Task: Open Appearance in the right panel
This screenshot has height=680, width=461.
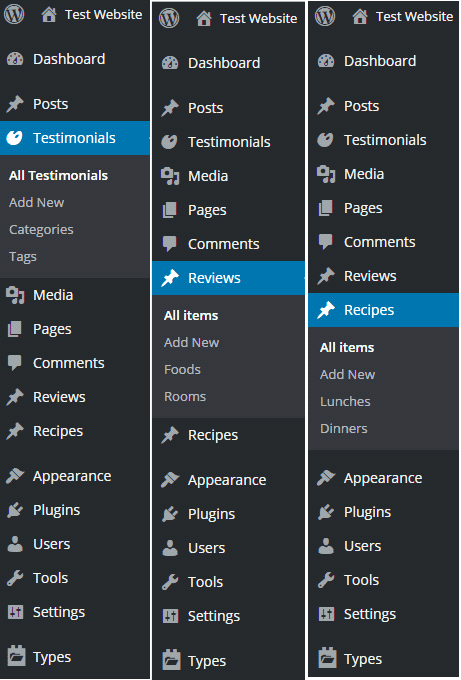Action: tap(383, 478)
